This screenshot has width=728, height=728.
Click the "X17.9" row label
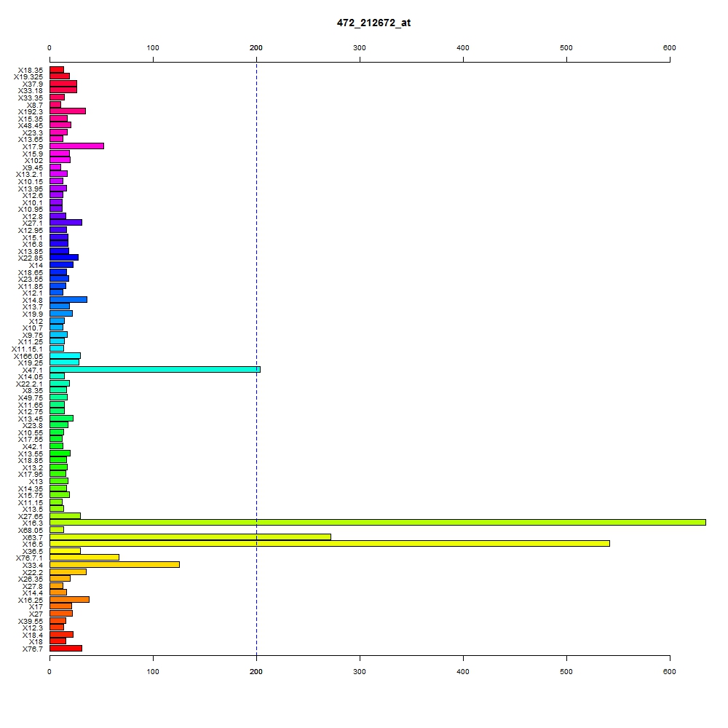[x=33, y=147]
